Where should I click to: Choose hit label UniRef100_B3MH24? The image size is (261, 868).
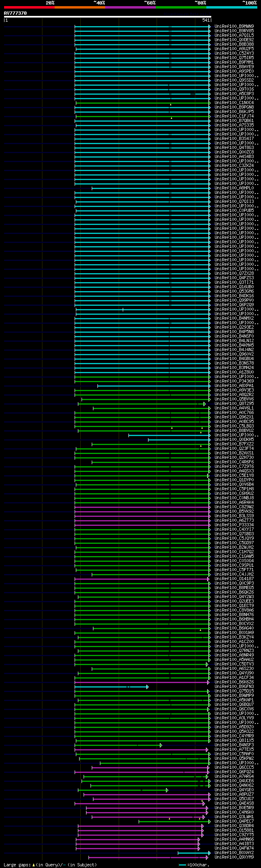tap(234, 368)
